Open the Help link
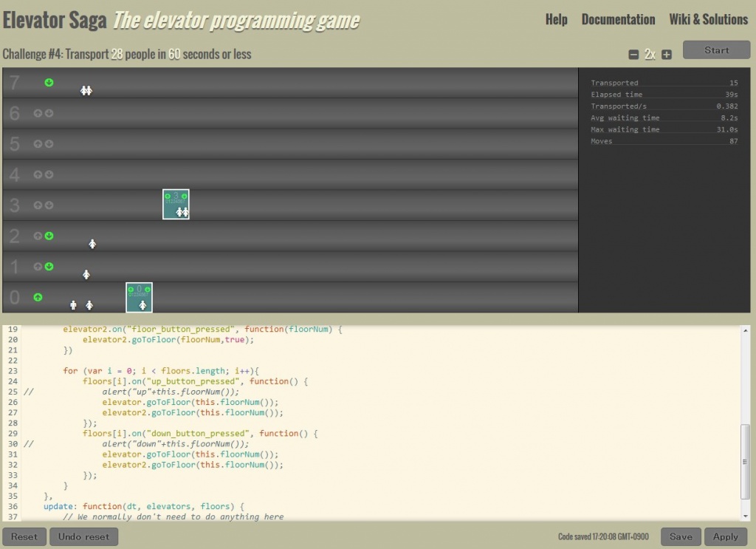Viewport: 756px width, 549px height. [557, 19]
